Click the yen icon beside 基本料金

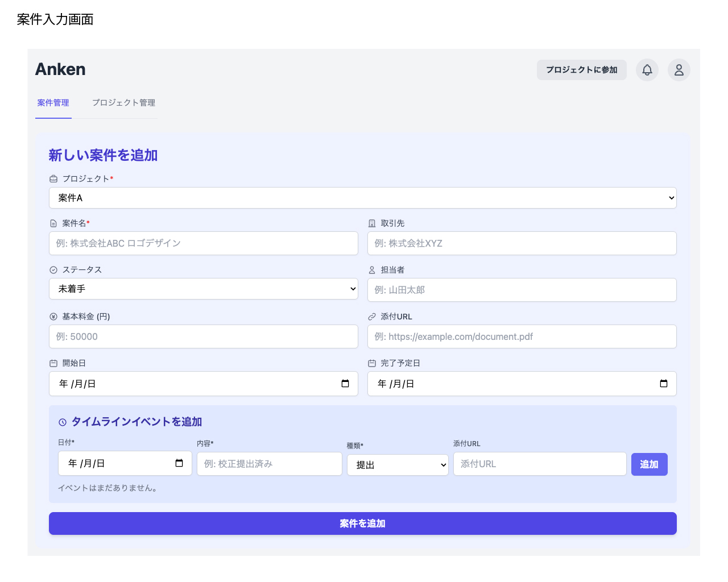[x=53, y=317]
